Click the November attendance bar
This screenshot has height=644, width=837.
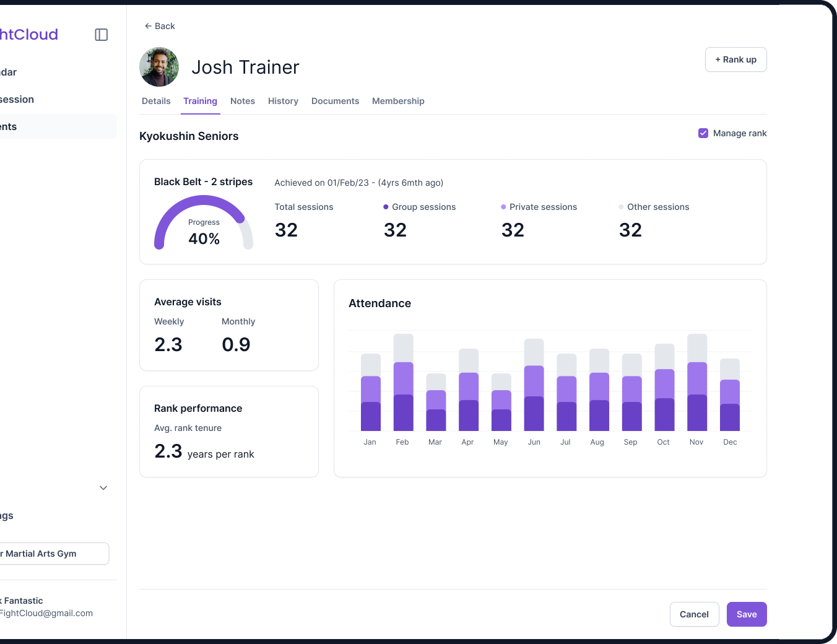pos(697,383)
